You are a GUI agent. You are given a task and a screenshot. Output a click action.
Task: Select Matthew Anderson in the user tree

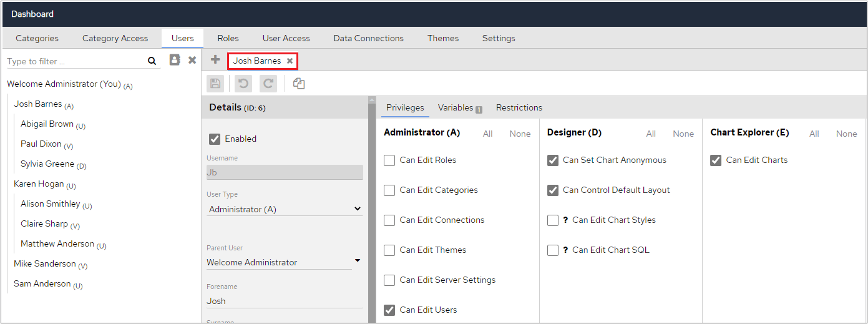[64, 244]
